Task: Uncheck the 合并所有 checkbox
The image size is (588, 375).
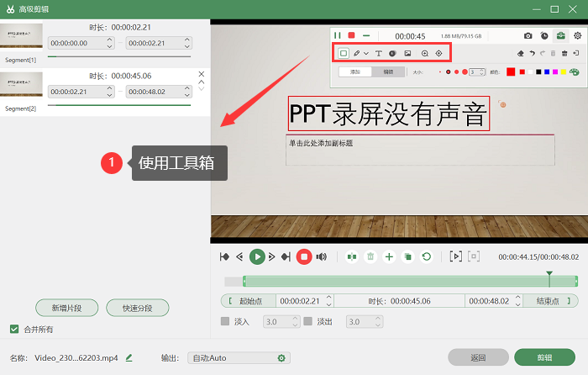Action: tap(14, 330)
